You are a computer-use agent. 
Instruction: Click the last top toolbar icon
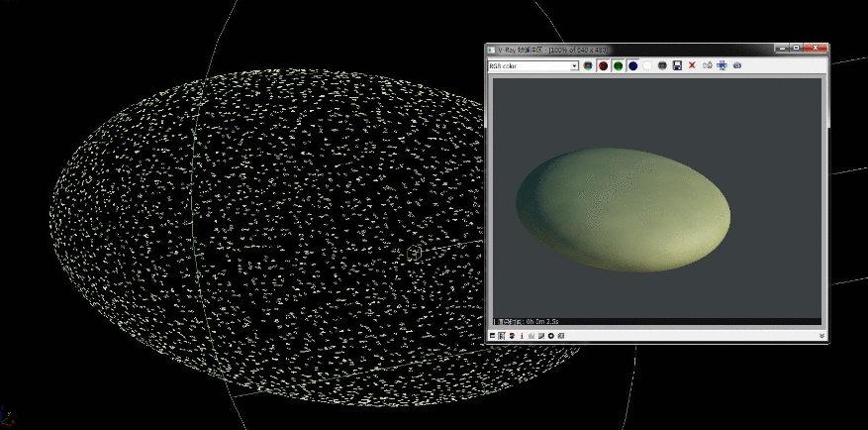click(x=737, y=65)
